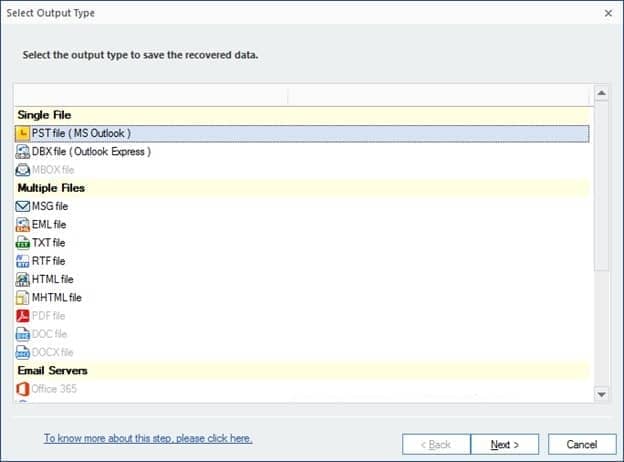Pick the TXT file icon

pyautogui.click(x=23, y=243)
